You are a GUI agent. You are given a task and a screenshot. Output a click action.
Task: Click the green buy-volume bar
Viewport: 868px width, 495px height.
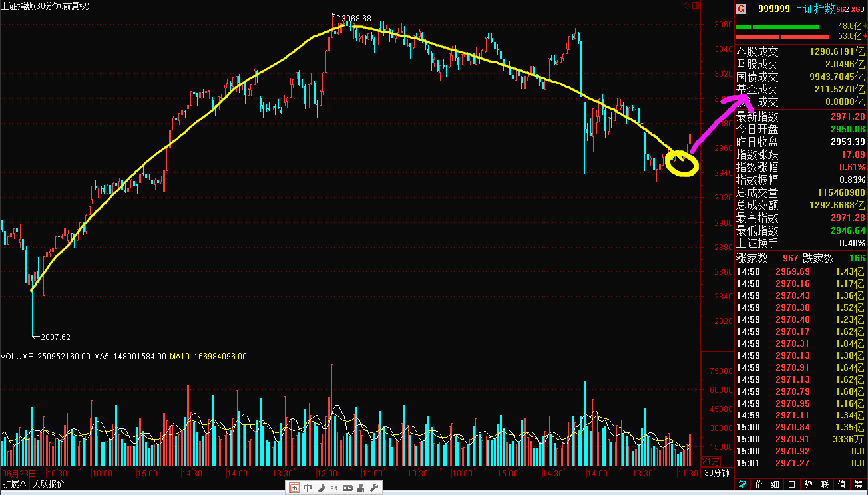pos(777,27)
